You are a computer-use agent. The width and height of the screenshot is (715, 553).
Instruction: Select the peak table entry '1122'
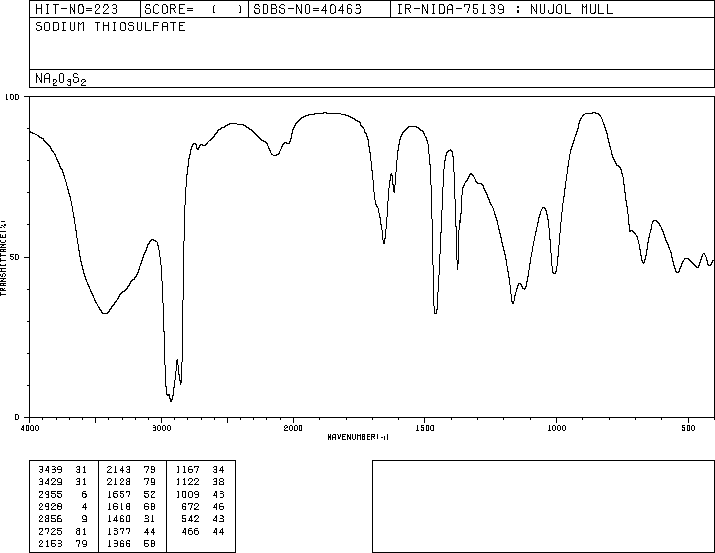click(x=187, y=482)
